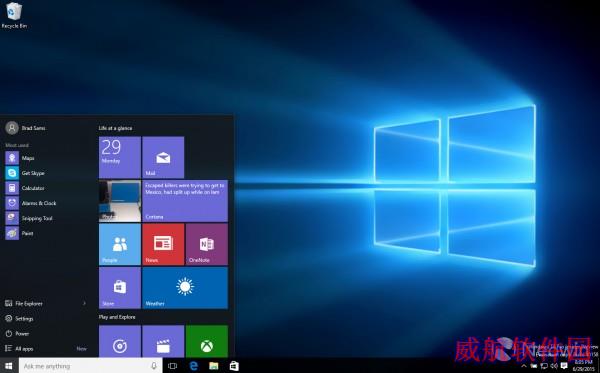Launch Microsoft Edge from taskbar

point(194,366)
